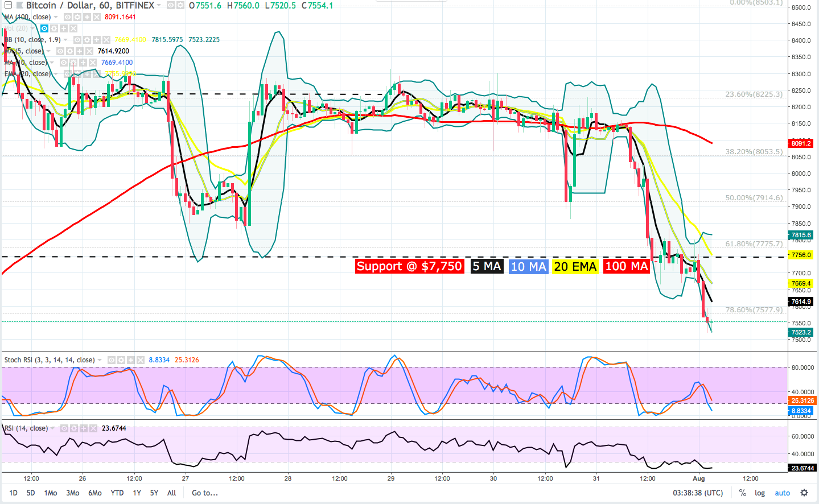The height and width of the screenshot is (504, 819).
Task: Click the gear icon on BB (10, close, 1.9)
Action: (x=87, y=39)
